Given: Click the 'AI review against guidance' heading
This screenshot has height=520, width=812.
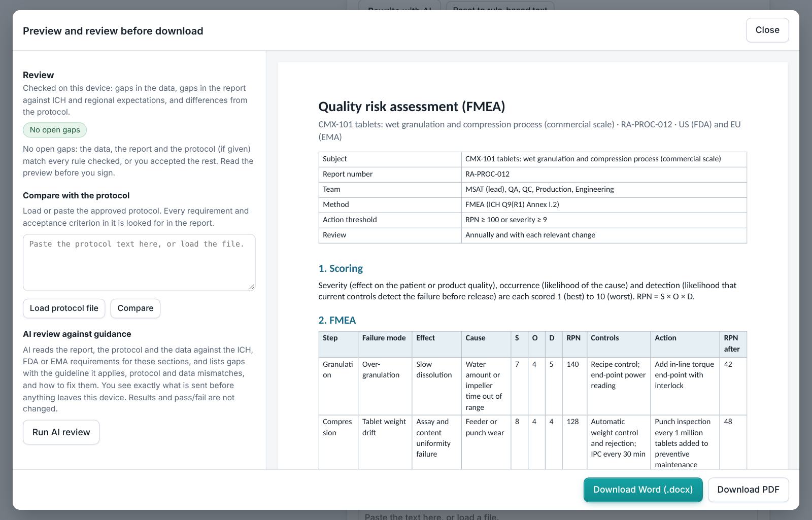Looking at the screenshot, I should coord(77,334).
